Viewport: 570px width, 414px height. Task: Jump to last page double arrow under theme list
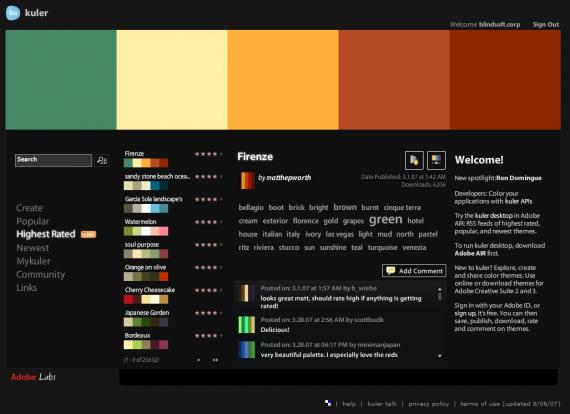(216, 360)
